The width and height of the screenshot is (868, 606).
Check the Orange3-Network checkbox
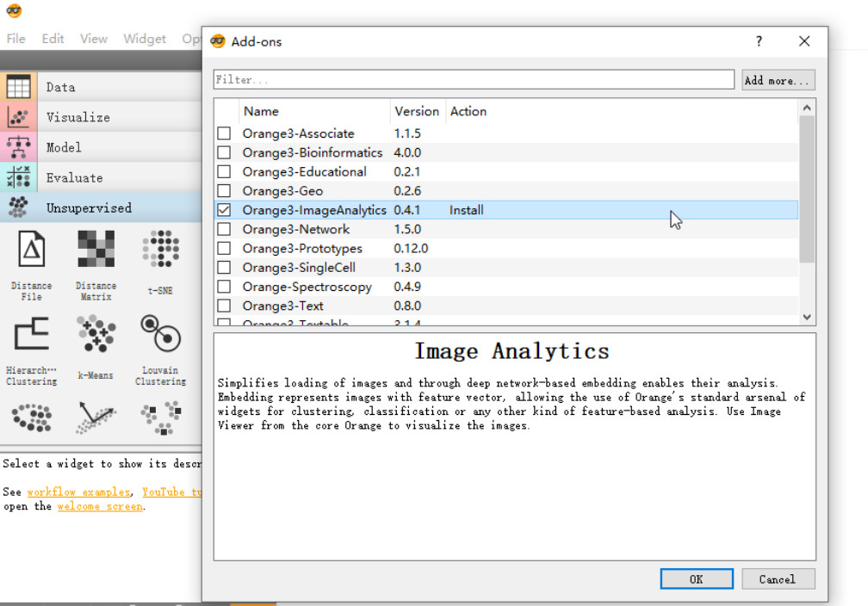coord(224,229)
